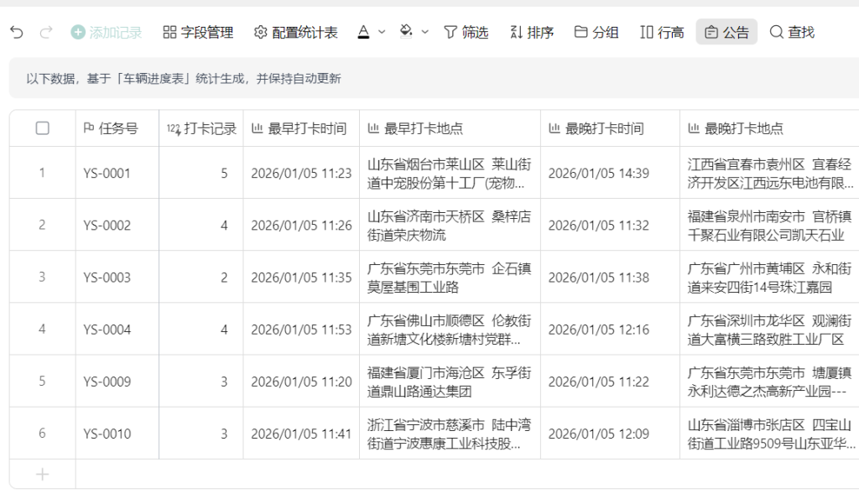Open 配置统计表 settings
This screenshot has height=504, width=859.
click(x=296, y=33)
